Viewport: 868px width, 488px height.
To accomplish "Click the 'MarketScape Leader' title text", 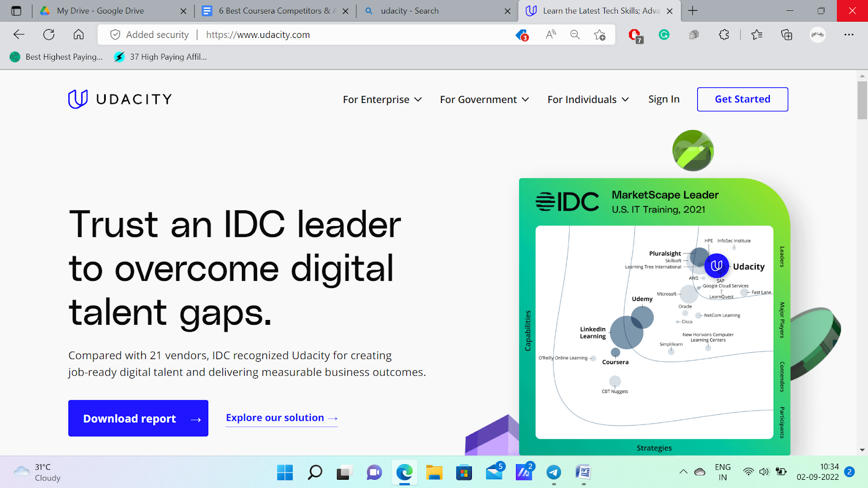I will pos(665,195).
